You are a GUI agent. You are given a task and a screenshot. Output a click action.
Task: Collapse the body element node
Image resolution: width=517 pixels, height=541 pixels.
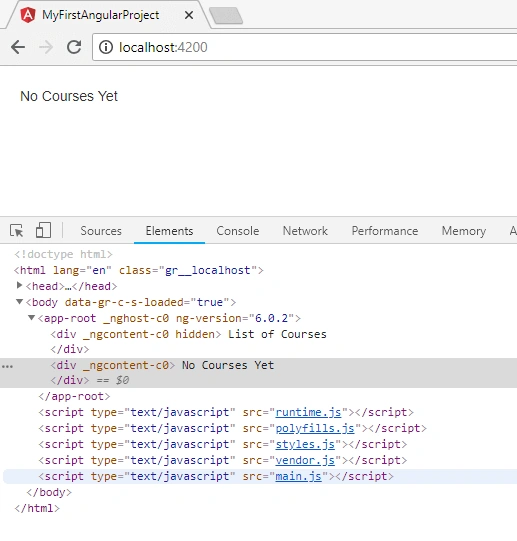click(x=20, y=302)
